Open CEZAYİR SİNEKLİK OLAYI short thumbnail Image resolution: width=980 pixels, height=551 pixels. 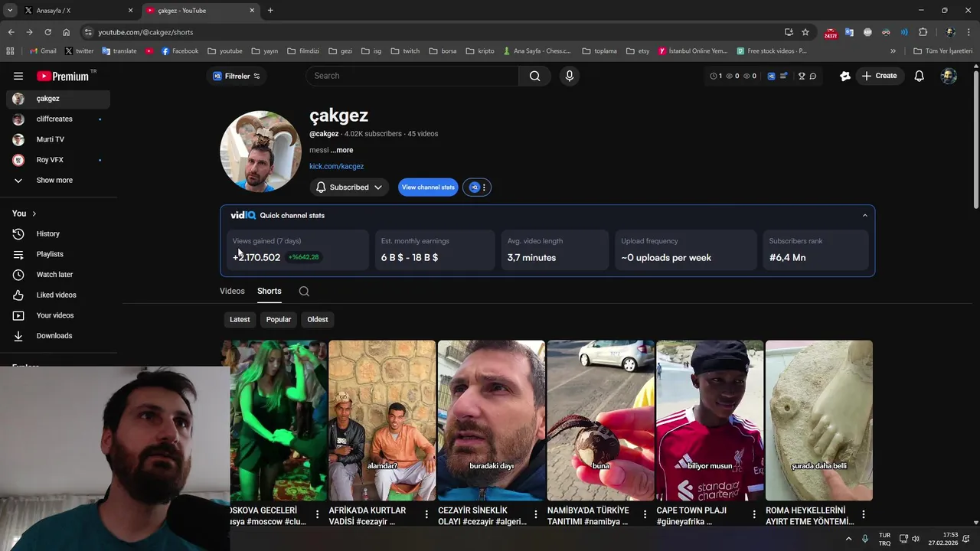[492, 421]
